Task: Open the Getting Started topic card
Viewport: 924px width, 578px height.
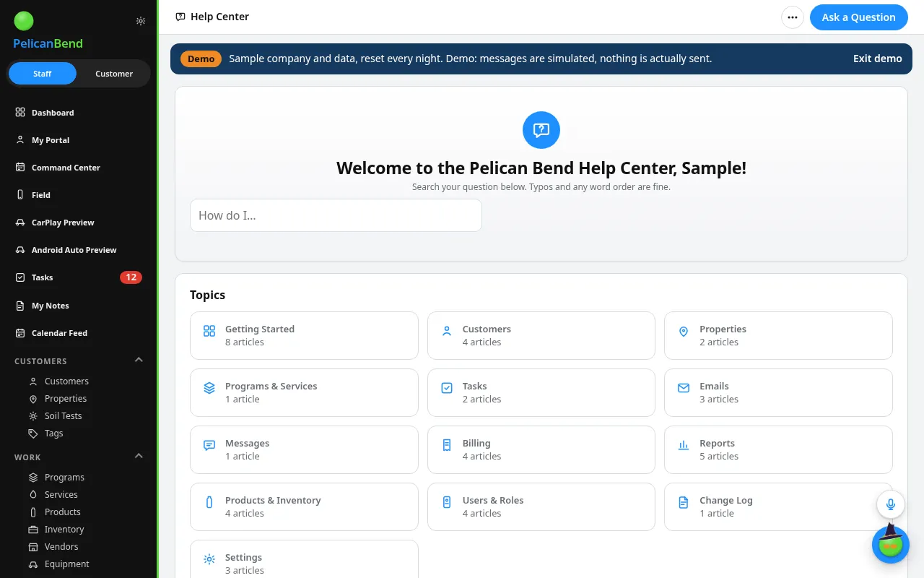Action: coord(304,335)
